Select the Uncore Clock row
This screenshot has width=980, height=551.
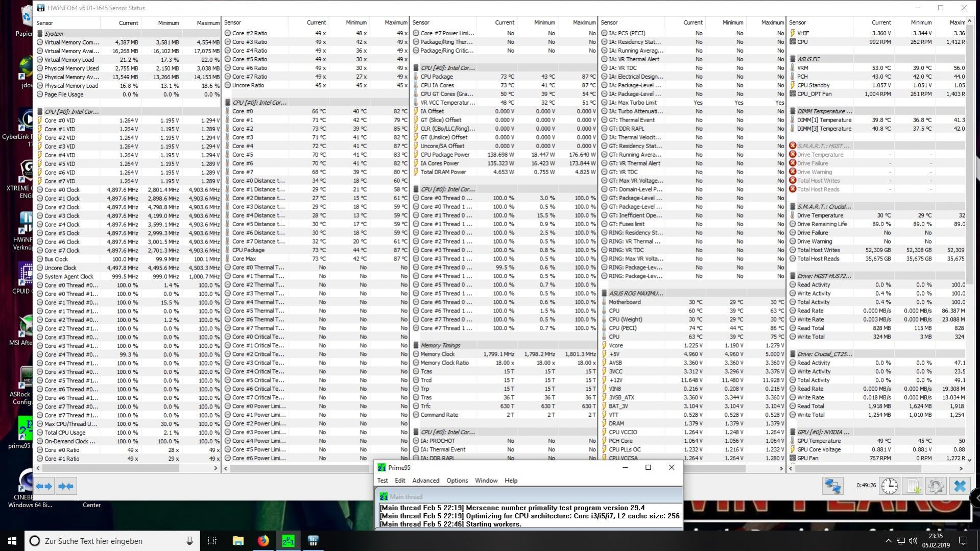[x=128, y=268]
